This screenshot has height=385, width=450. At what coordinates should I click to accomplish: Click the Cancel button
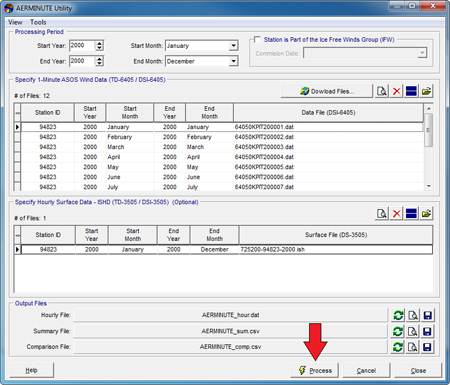pyautogui.click(x=366, y=370)
